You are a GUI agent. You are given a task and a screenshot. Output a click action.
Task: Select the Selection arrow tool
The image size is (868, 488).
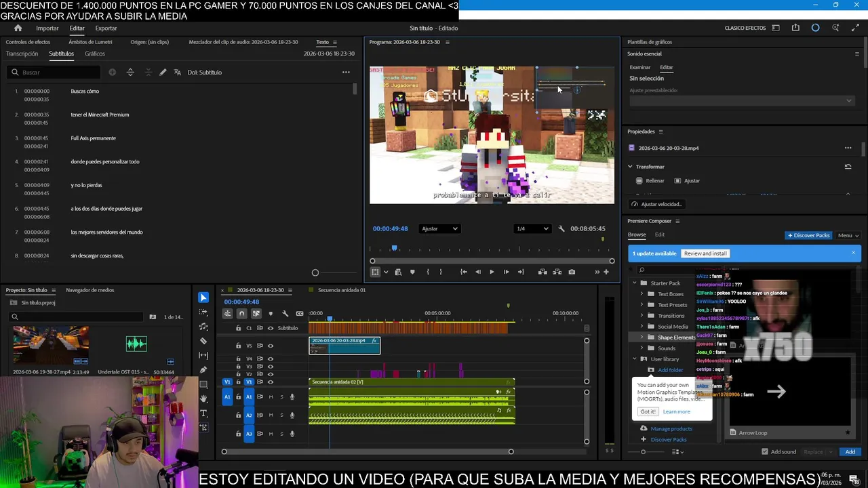pyautogui.click(x=203, y=298)
